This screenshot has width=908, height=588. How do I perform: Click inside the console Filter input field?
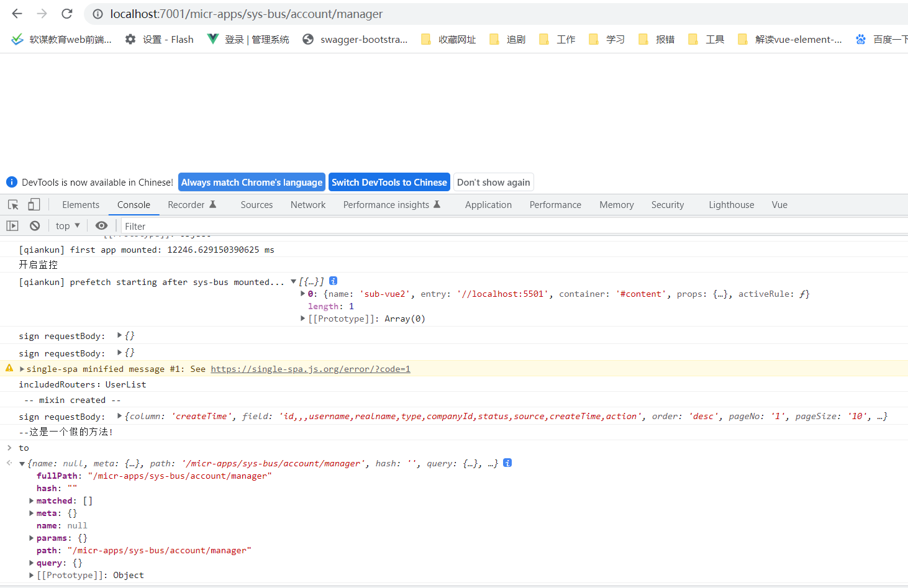click(x=161, y=225)
